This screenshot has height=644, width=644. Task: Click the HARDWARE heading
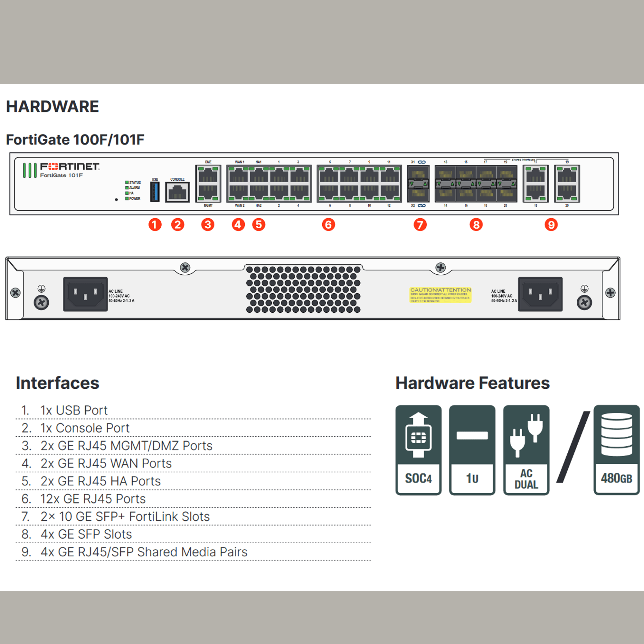point(52,107)
